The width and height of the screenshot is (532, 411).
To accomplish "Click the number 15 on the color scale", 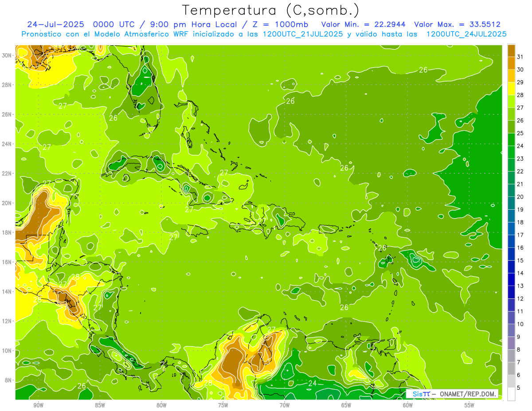I will coord(521,261).
